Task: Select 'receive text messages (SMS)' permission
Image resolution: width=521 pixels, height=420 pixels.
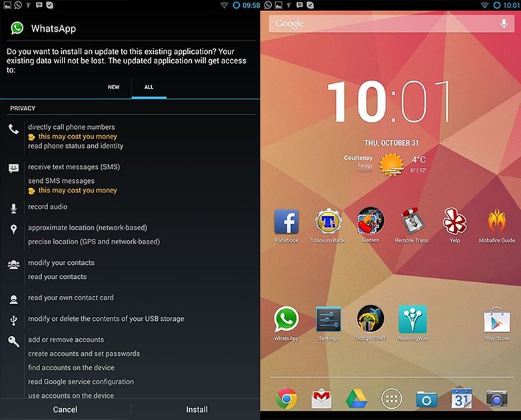Action: [74, 166]
